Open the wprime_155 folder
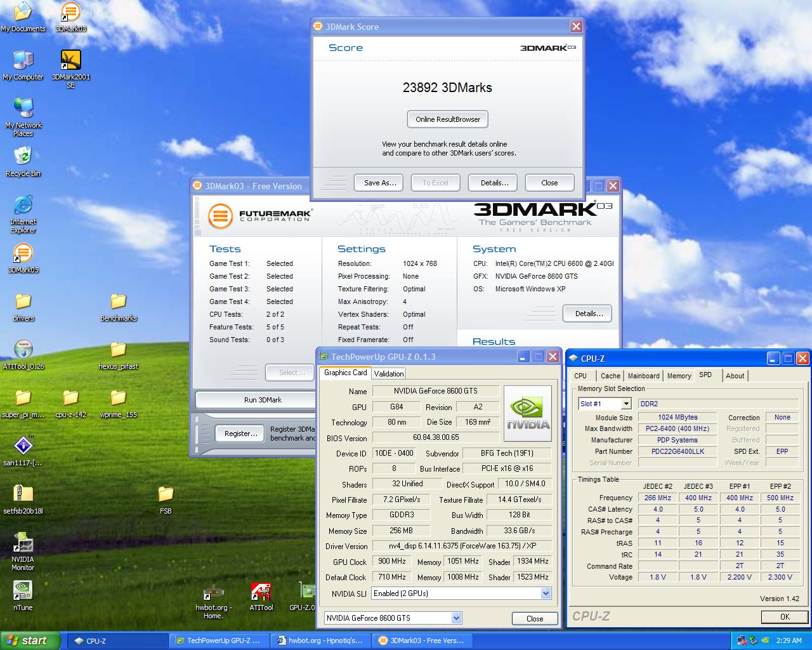This screenshot has height=650, width=812. (118, 403)
